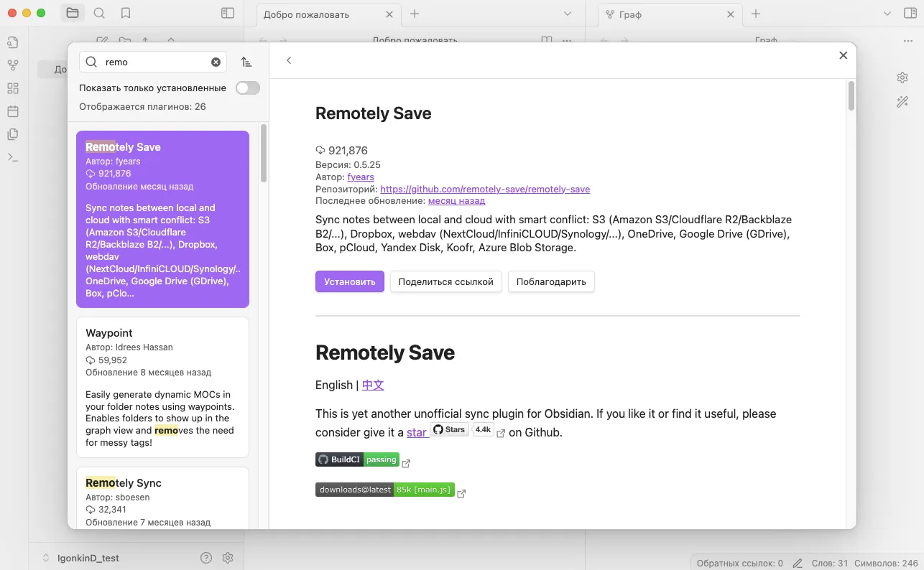Open the file explorer folder icon

[x=72, y=13]
